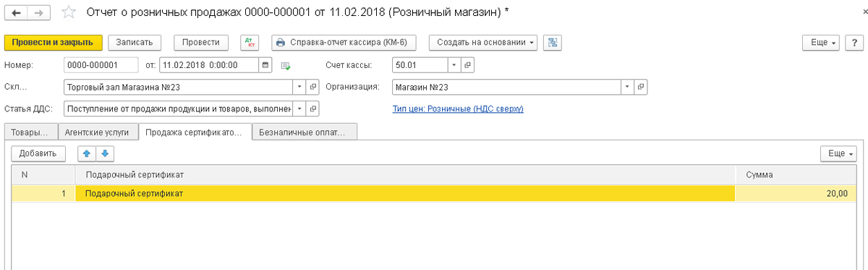Click the Номер input field
This screenshot has width=868, height=270.
tap(101, 65)
